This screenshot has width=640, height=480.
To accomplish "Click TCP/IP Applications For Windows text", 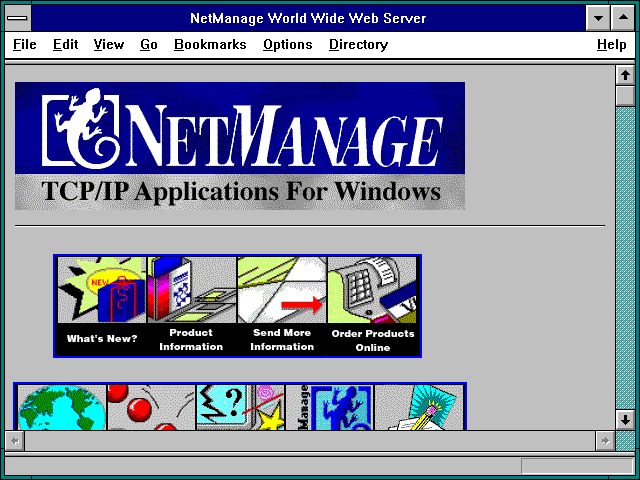I will pos(241,191).
